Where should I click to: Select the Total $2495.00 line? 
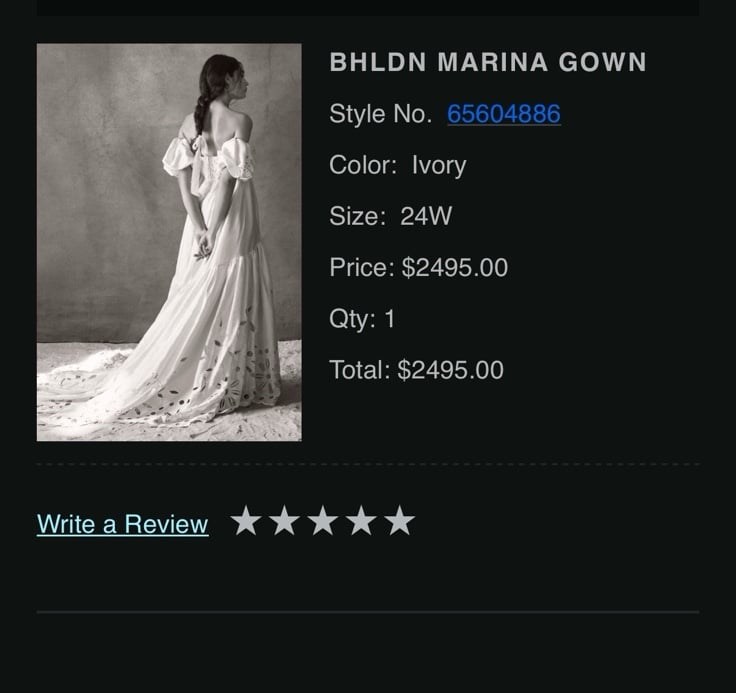coord(416,370)
